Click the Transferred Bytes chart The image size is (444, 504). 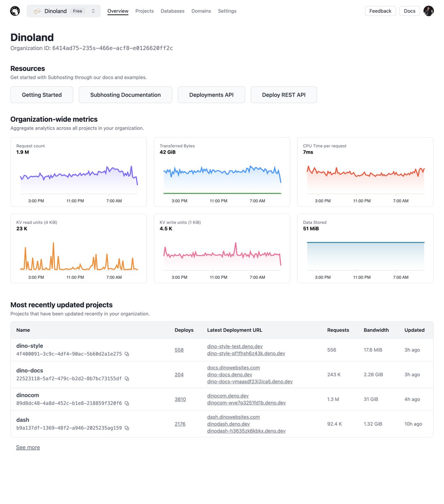pos(222,172)
